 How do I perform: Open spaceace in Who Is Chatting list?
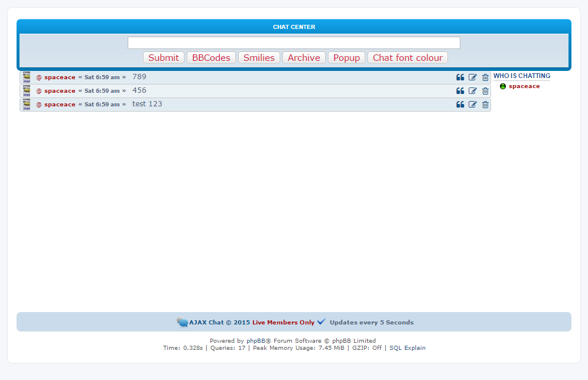[524, 86]
